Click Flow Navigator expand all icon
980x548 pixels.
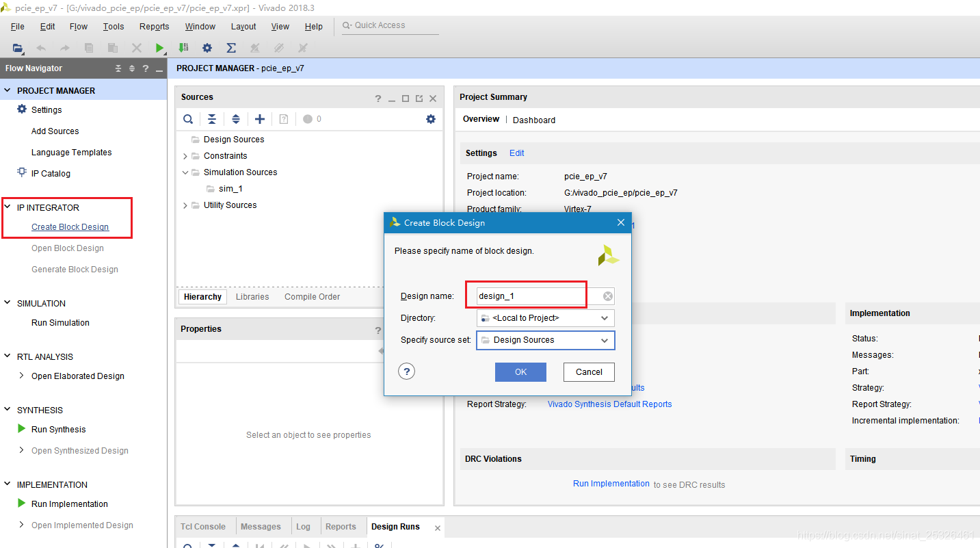click(132, 68)
